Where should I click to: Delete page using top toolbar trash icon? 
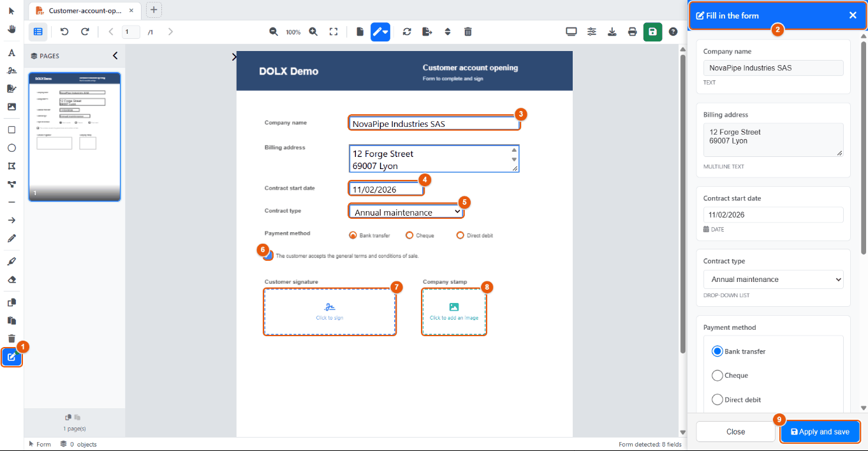tap(468, 32)
